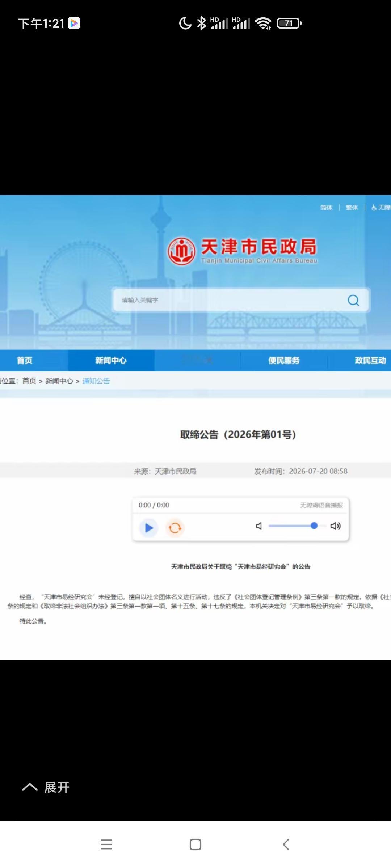Viewport: 391px width, 868px height.
Task: Tap the video app status bar icon
Action: coord(74,23)
